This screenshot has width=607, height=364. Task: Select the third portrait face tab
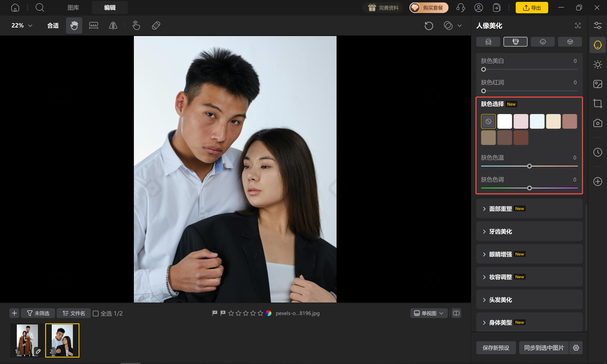[x=543, y=42]
